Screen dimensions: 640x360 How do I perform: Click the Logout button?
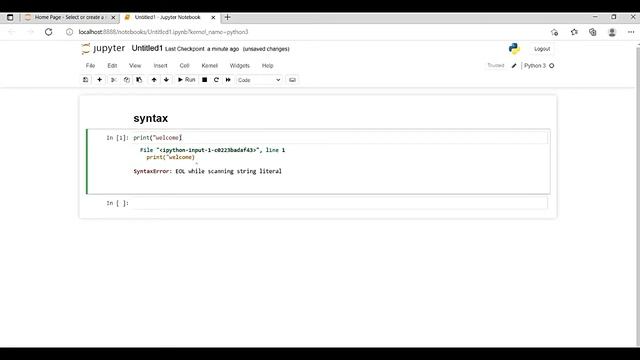click(x=542, y=49)
